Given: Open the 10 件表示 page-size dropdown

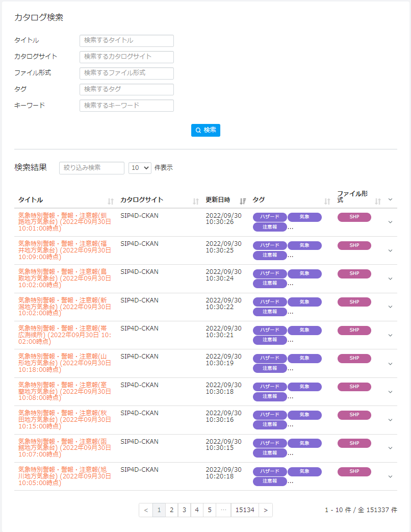Looking at the screenshot, I should [x=140, y=168].
